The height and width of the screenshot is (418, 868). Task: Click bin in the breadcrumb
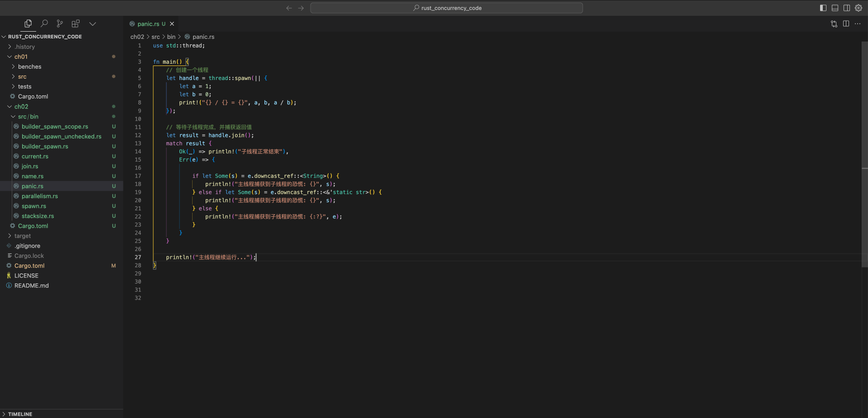[x=171, y=37]
